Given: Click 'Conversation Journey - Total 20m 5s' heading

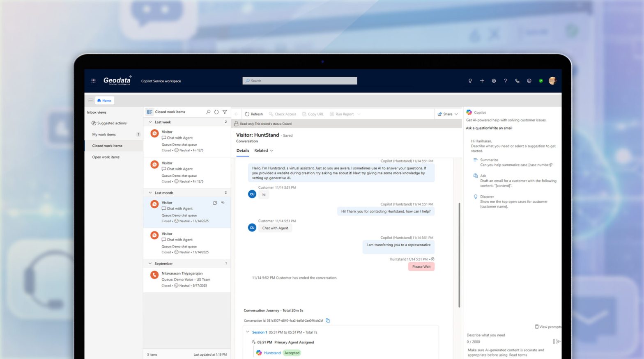Looking at the screenshot, I should tap(274, 311).
